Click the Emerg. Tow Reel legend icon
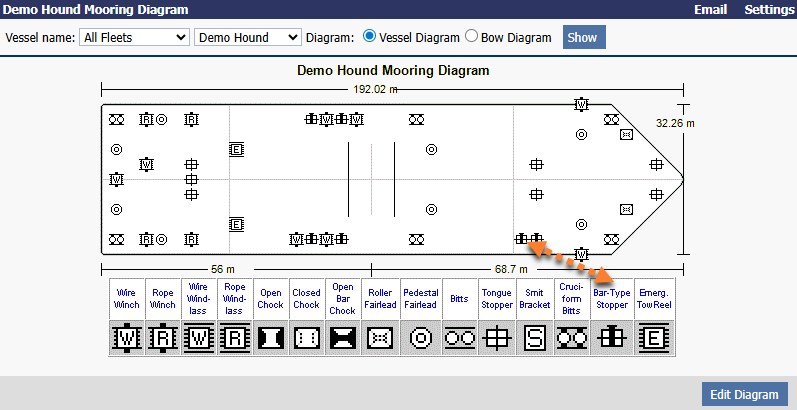Image resolution: width=797 pixels, height=410 pixels. point(654,339)
